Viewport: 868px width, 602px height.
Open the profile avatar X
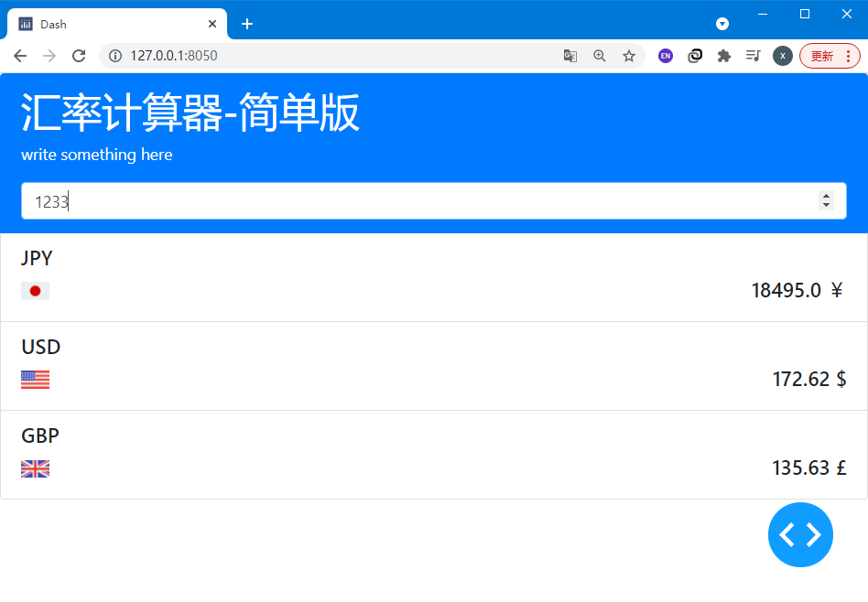pos(782,55)
